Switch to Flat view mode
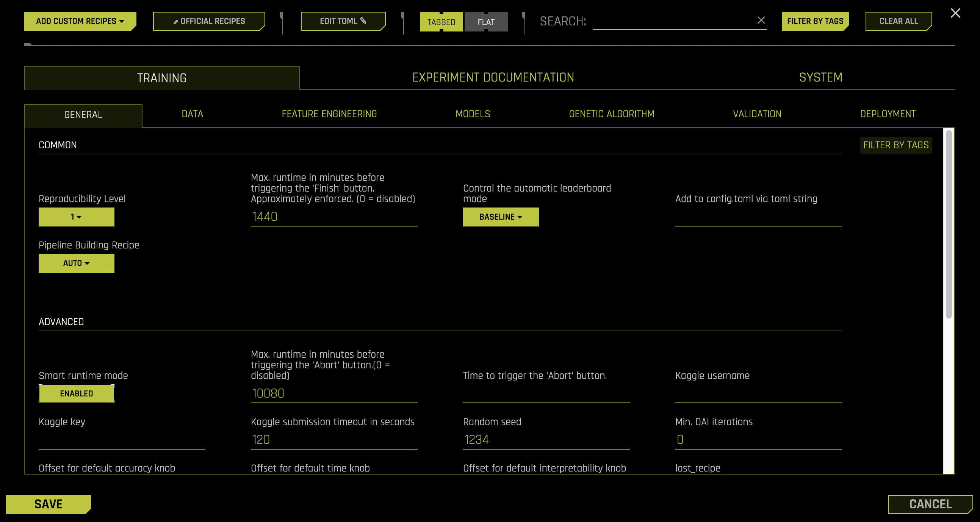 pos(486,22)
